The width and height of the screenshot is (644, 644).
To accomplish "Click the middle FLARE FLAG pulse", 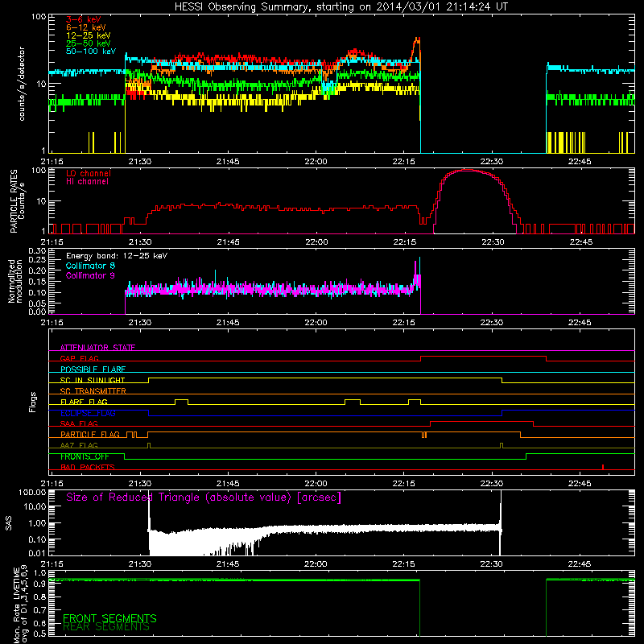I will [353, 402].
